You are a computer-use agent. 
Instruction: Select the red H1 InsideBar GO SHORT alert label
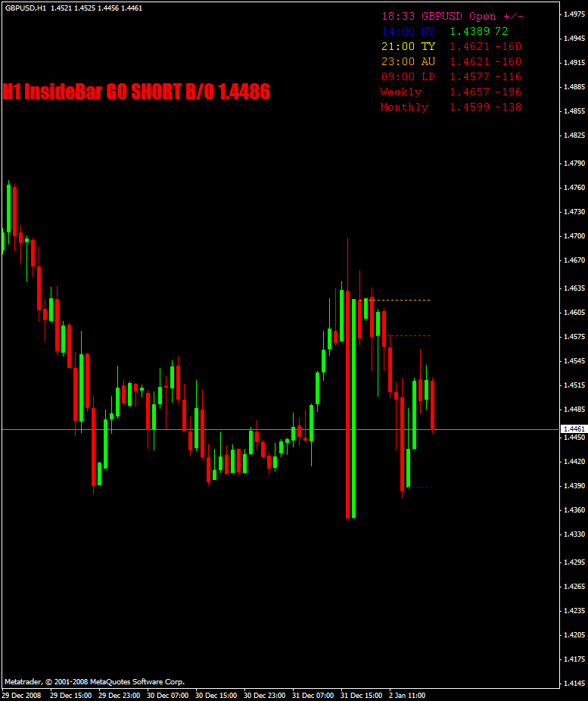coord(136,92)
